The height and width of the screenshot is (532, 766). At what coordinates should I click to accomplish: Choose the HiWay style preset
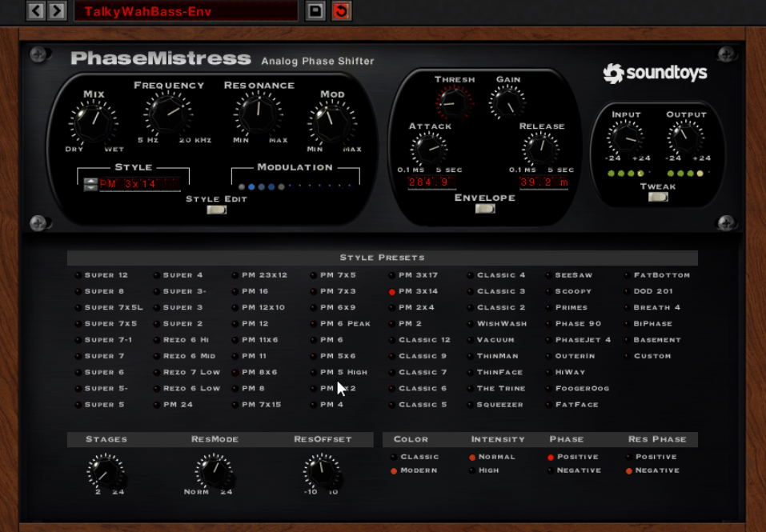coord(566,372)
